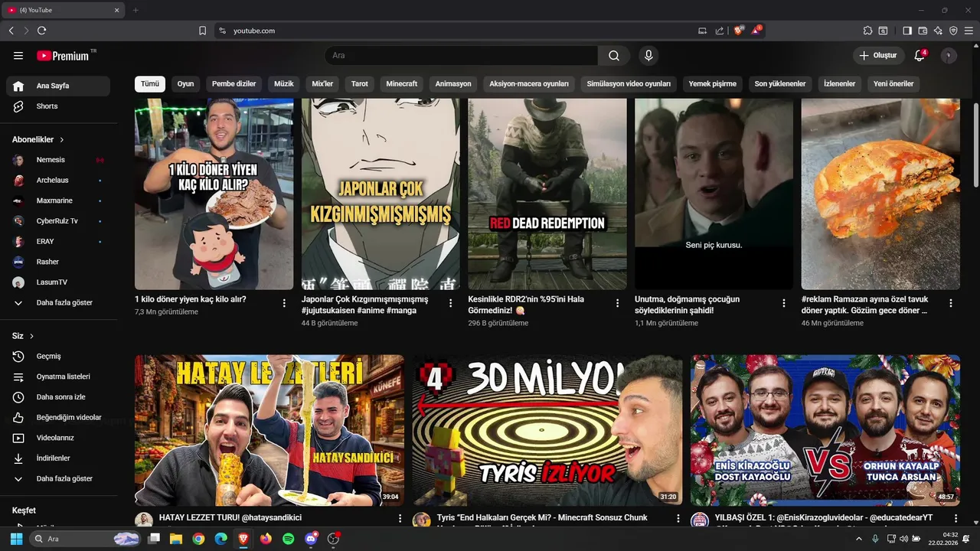980x551 pixels.
Task: Select the Animasyon filter chip
Action: click(x=453, y=83)
